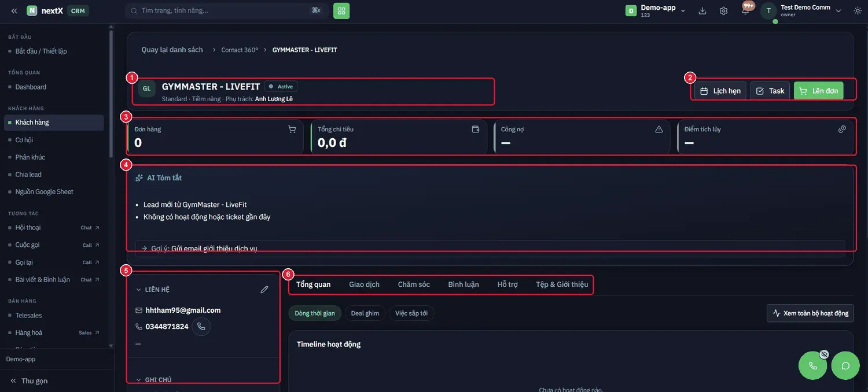Click Thu gọn to collapse menu

tap(29, 381)
